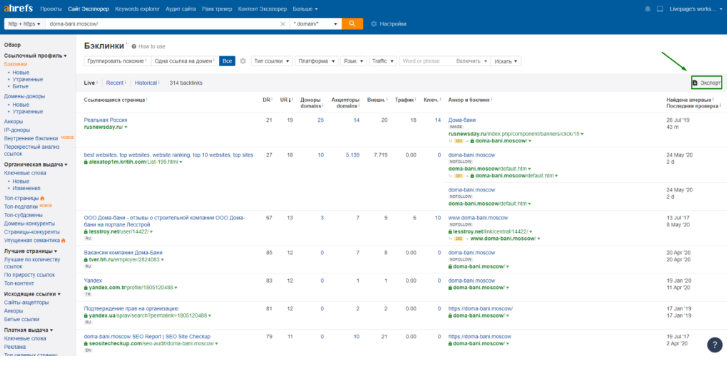
Task: Open notifications bell in top bar
Action: 648,9
